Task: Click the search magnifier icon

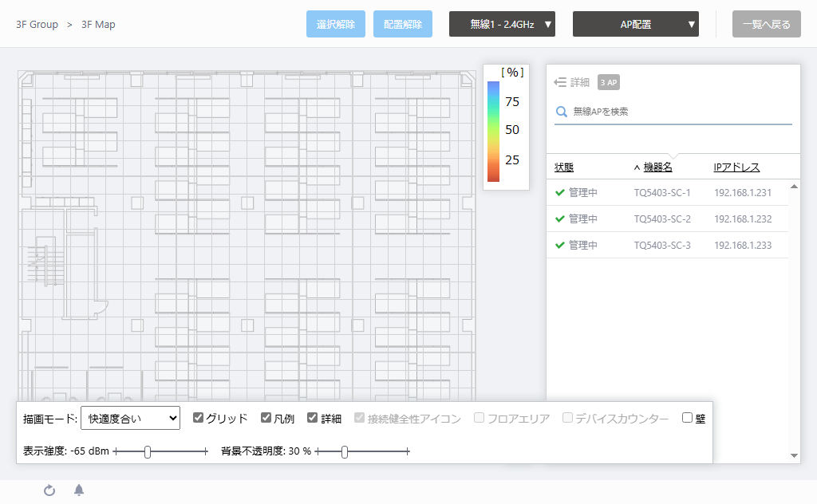Action: (561, 112)
